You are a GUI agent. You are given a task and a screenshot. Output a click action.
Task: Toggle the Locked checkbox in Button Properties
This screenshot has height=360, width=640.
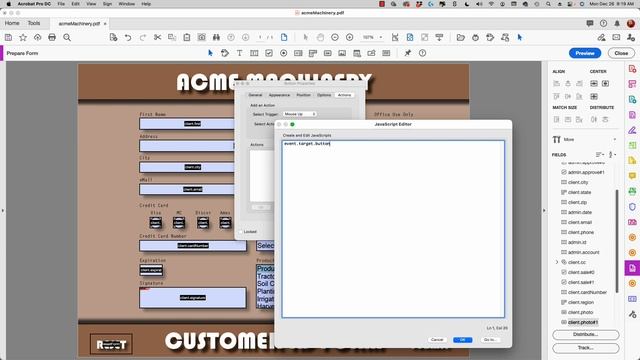(241, 232)
